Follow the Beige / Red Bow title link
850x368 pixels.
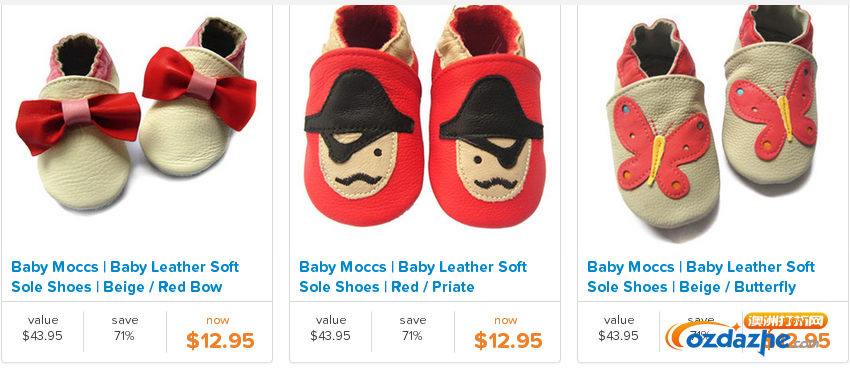click(x=125, y=277)
